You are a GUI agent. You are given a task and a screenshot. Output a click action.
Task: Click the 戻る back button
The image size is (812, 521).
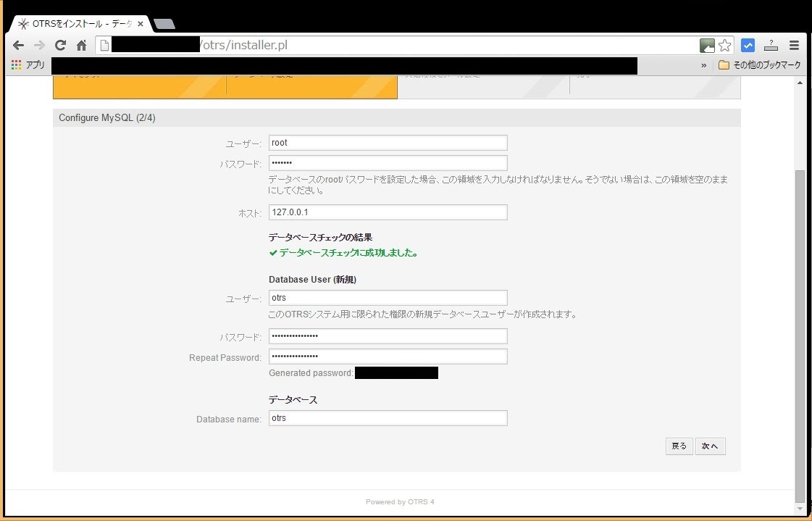(x=679, y=446)
